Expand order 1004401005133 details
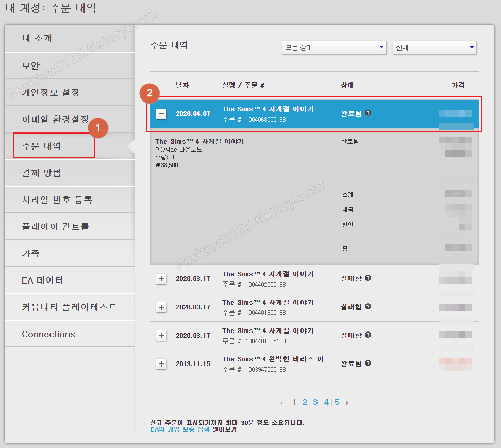Image resolution: width=501 pixels, height=448 pixels. [161, 336]
